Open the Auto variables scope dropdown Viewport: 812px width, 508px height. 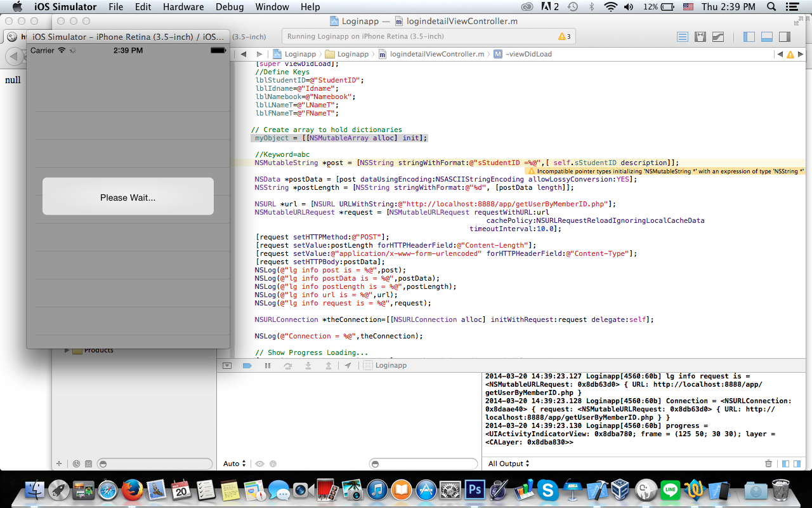tap(235, 464)
